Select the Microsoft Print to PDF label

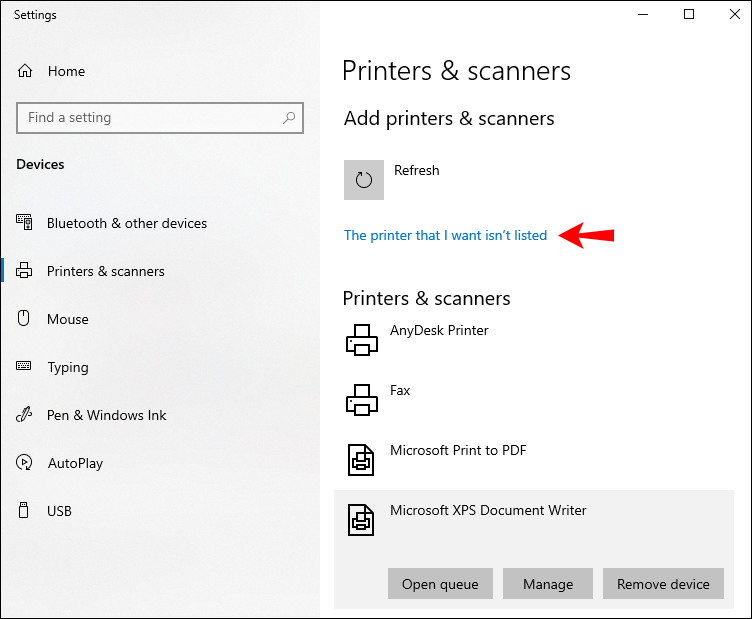click(x=458, y=450)
